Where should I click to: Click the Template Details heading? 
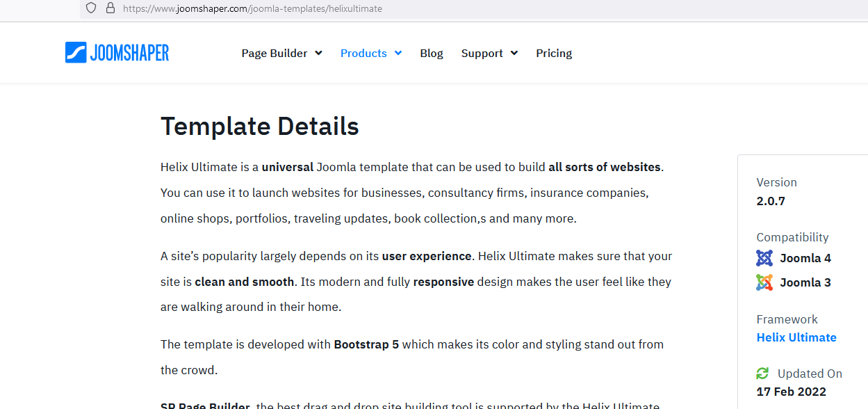coord(260,127)
